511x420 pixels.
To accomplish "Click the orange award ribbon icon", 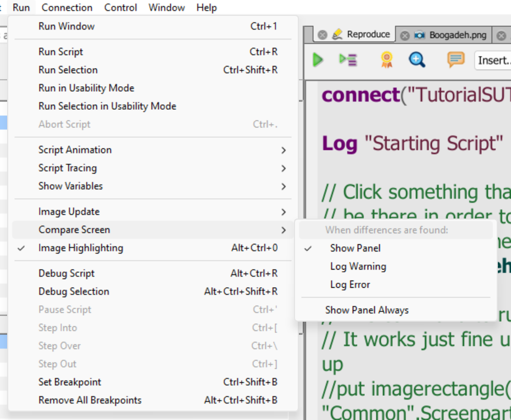I will [x=387, y=60].
